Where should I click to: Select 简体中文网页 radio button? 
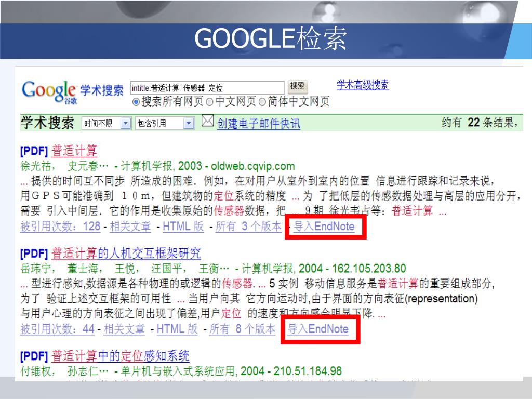click(x=262, y=102)
